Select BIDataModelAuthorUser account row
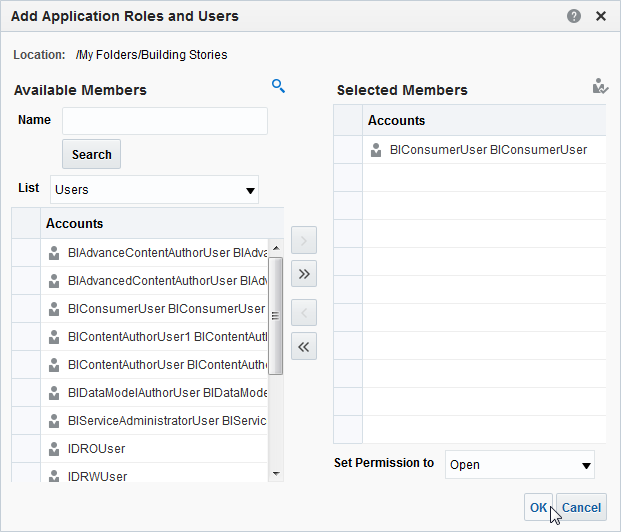Viewport: 621px width, 532px height. pos(155,393)
